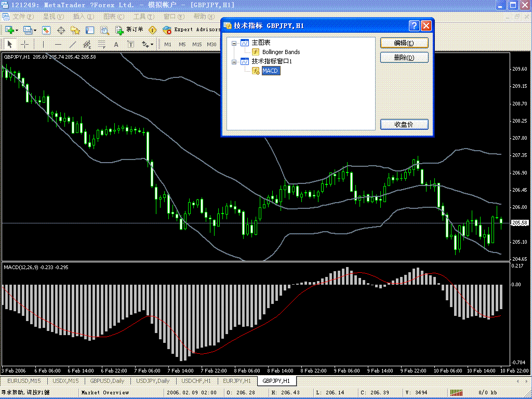Image resolution: width=532 pixels, height=399 pixels.
Task: Open the 帮助(H) menu
Action: pos(204,16)
